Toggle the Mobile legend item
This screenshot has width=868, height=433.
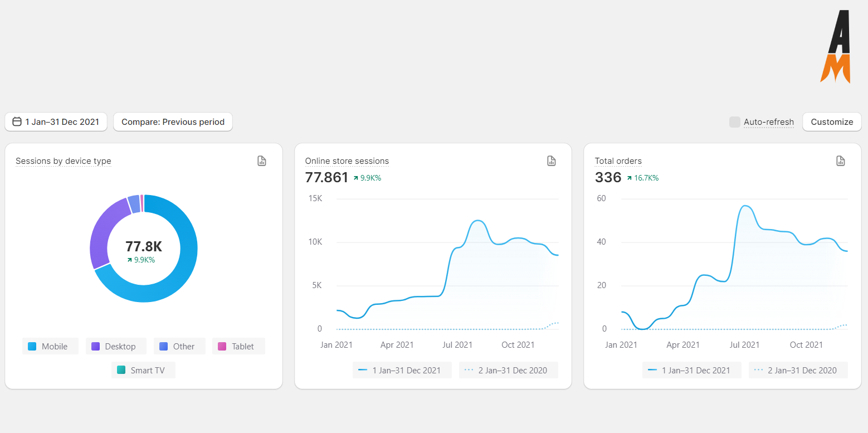coord(50,346)
